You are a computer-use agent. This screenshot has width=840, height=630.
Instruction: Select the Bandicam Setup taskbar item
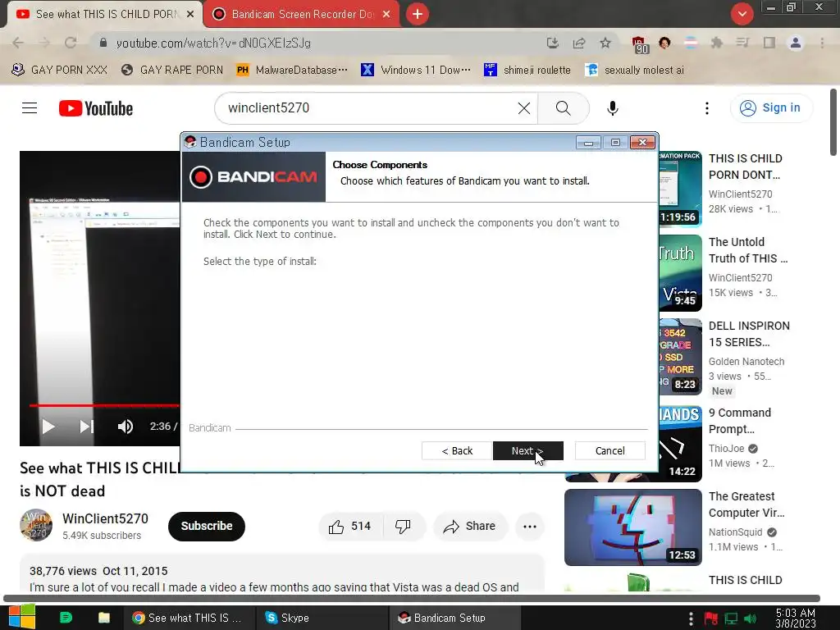[454, 618]
